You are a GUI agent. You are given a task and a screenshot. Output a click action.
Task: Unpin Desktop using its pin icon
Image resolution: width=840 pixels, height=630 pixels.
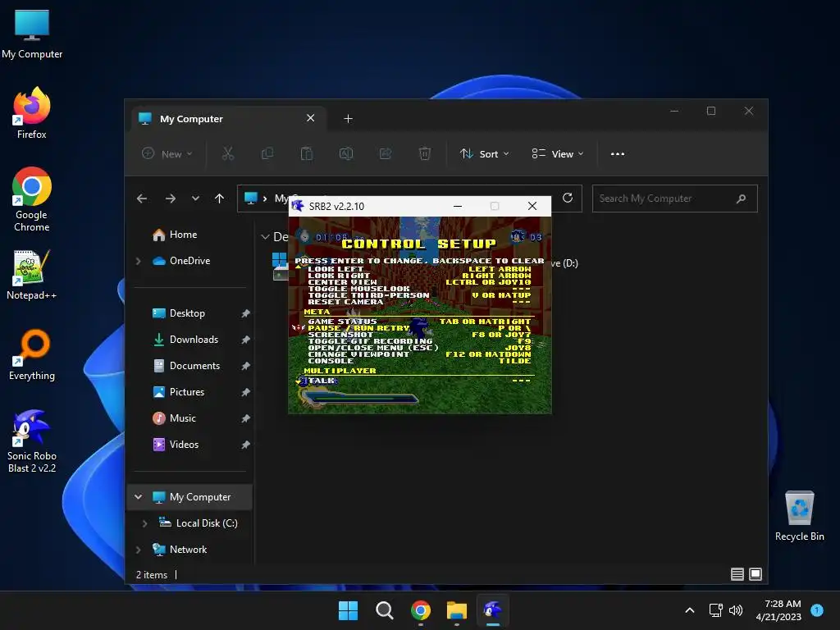click(245, 313)
